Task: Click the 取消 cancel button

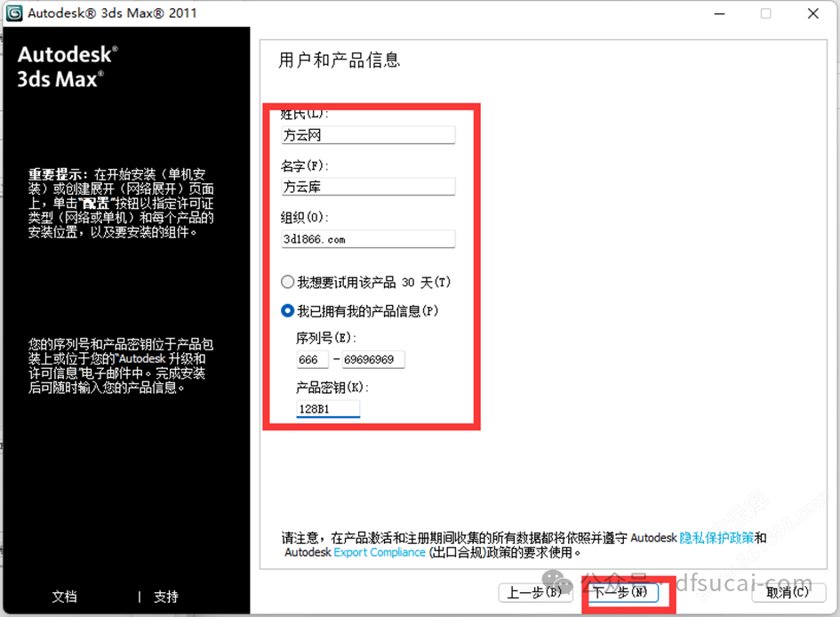Action: [788, 592]
